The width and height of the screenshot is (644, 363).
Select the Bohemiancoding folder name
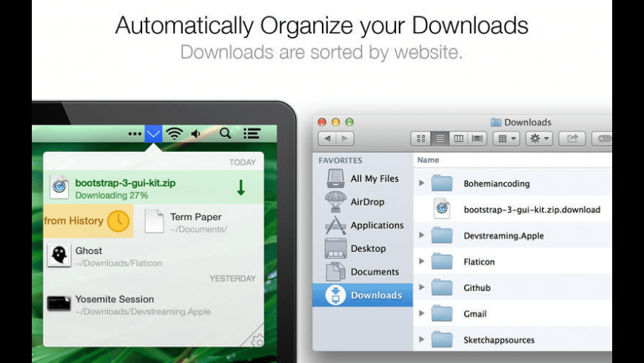(x=497, y=184)
